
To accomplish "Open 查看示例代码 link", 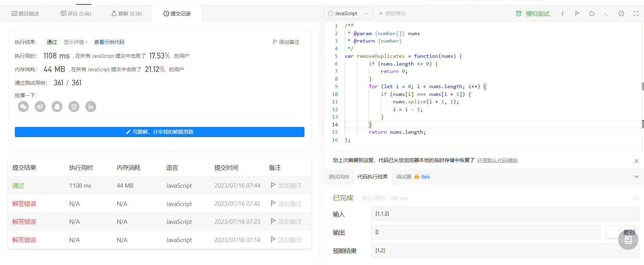I will click(x=109, y=42).
